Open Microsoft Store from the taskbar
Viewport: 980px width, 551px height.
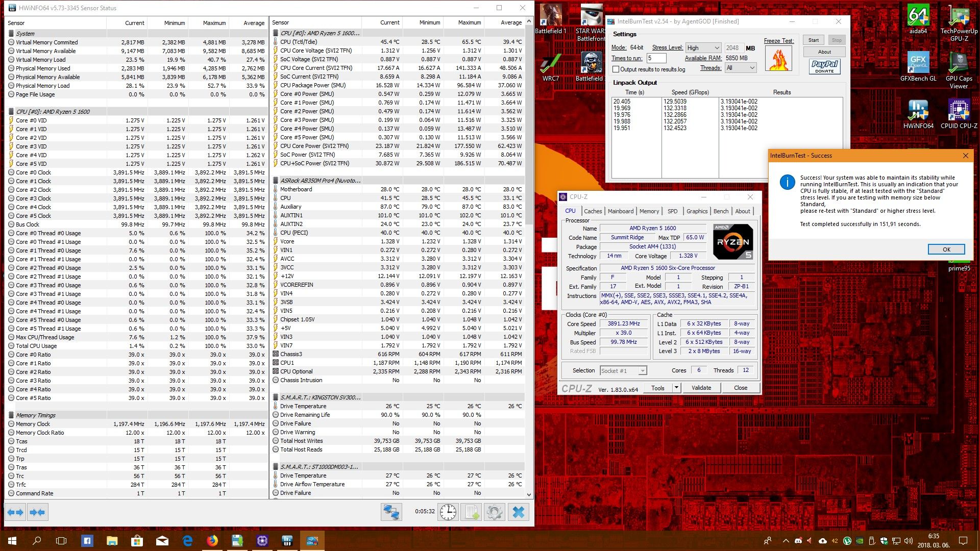click(x=137, y=540)
